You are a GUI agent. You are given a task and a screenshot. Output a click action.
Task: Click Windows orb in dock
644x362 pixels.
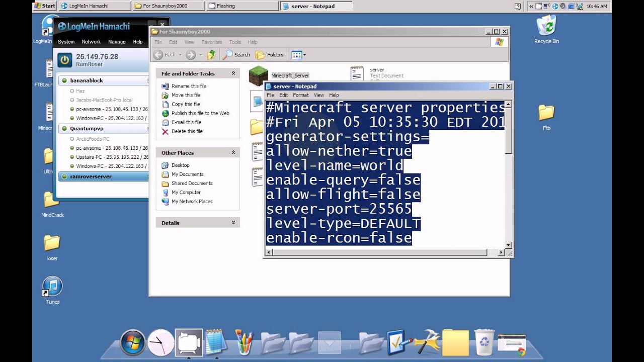coord(132,343)
